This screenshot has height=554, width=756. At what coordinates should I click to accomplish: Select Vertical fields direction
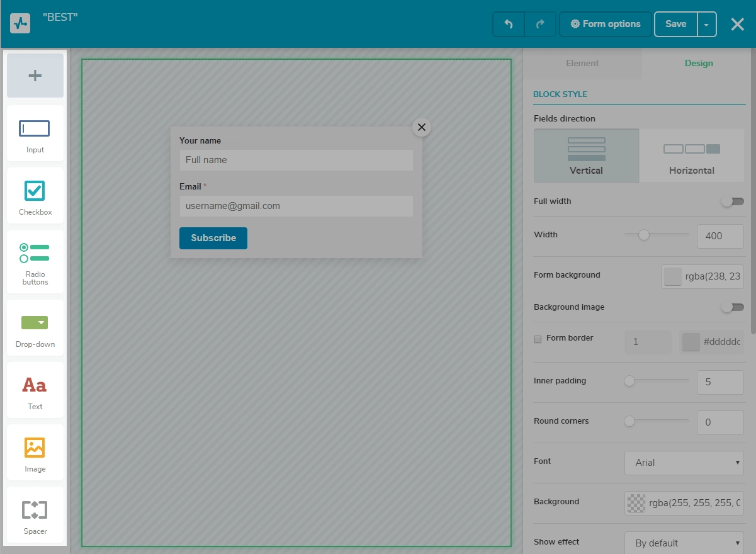pyautogui.click(x=586, y=155)
